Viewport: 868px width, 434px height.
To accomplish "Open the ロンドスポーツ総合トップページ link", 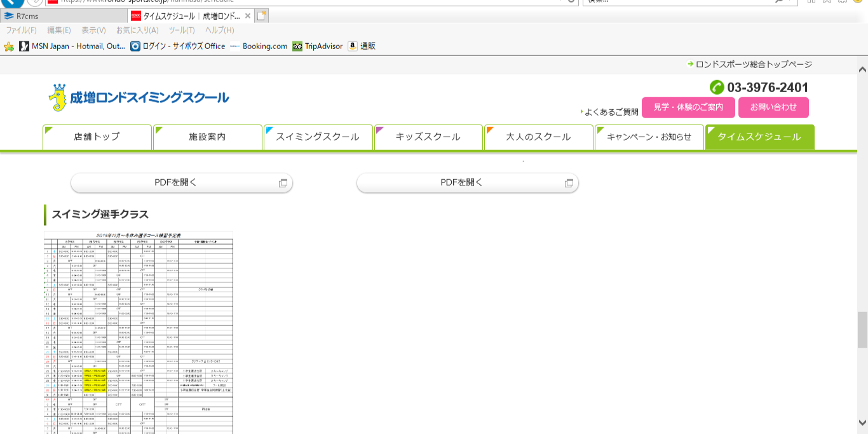I will (x=753, y=64).
